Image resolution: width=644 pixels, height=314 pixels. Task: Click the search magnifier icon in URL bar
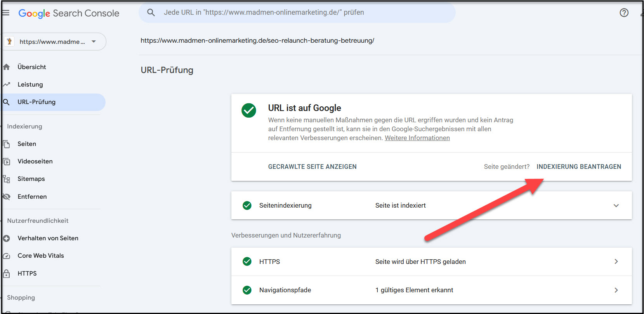point(151,12)
